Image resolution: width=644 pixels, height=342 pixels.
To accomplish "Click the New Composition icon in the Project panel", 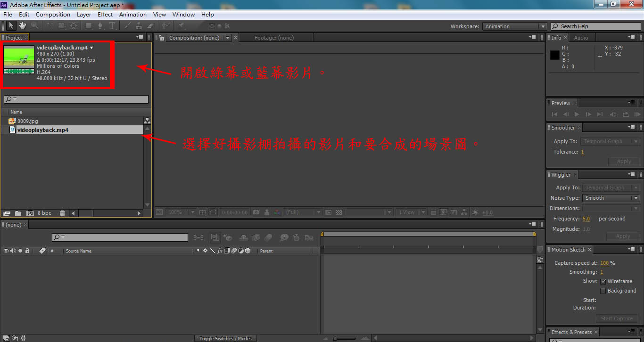I will point(30,213).
